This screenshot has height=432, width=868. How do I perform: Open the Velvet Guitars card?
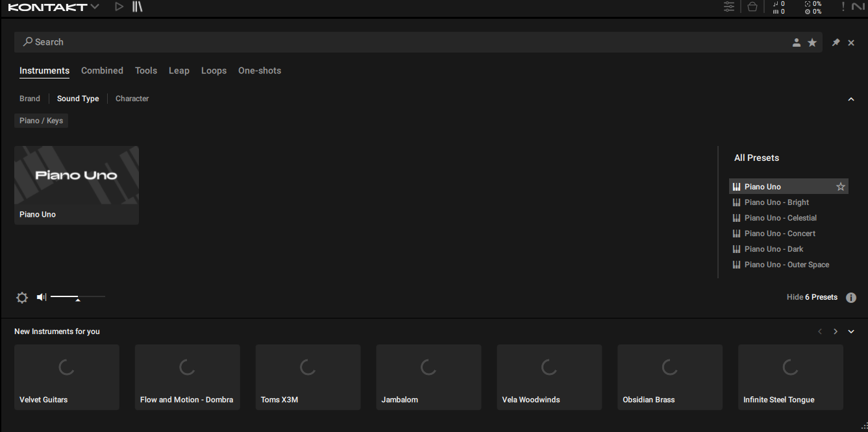coord(67,377)
